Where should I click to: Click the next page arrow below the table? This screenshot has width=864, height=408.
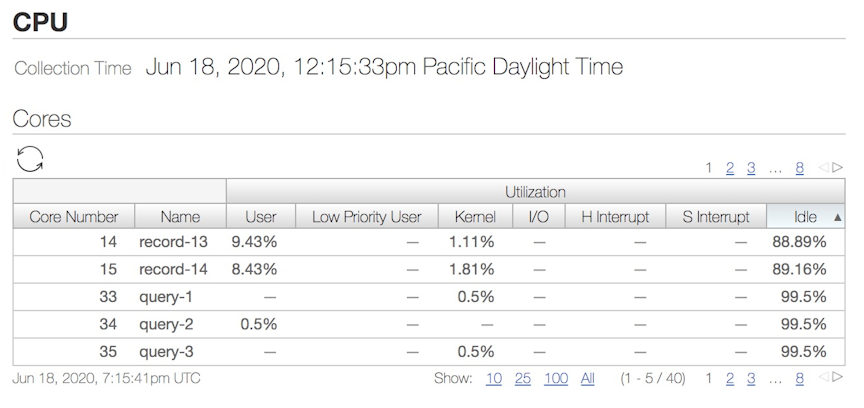[838, 377]
